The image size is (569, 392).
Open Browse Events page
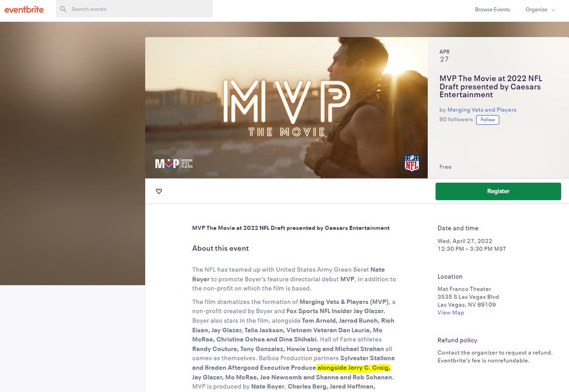click(492, 9)
